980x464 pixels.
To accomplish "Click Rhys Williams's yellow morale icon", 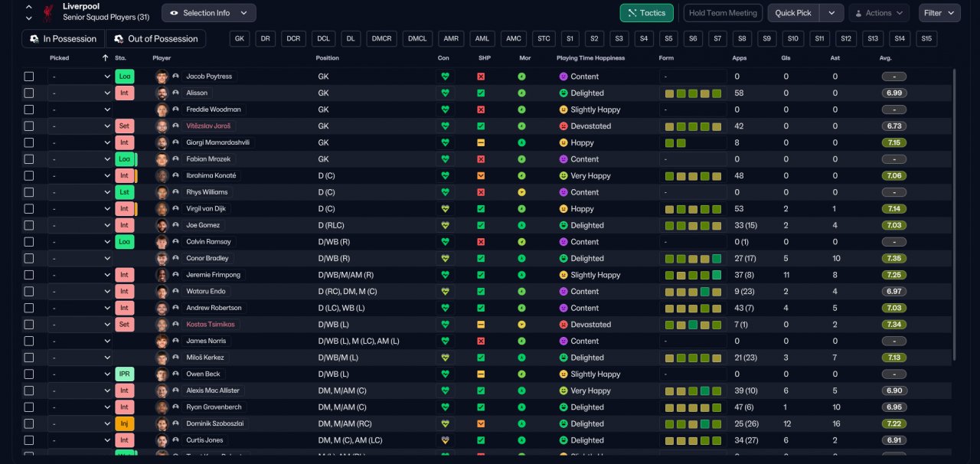I will [521, 192].
